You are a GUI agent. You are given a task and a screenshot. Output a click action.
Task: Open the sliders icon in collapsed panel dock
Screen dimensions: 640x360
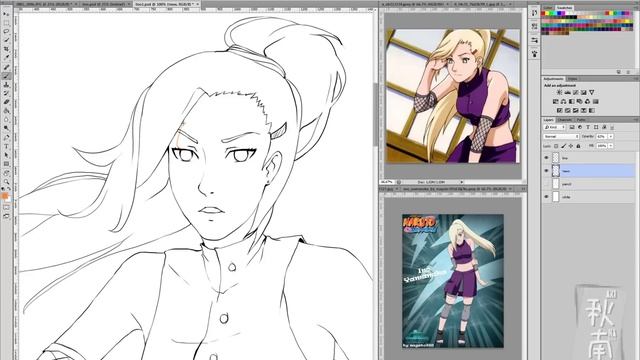535,40
